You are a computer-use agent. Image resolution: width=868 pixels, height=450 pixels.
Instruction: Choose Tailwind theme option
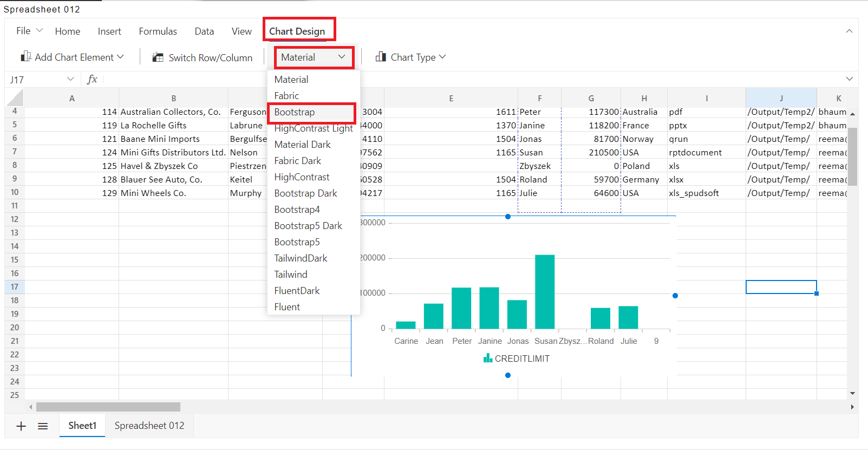314,275
